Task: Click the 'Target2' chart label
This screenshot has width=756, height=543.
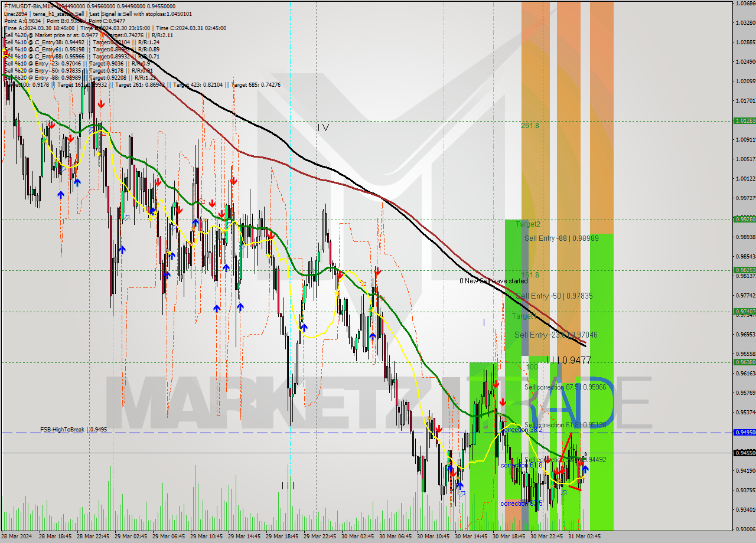Action: (x=528, y=224)
